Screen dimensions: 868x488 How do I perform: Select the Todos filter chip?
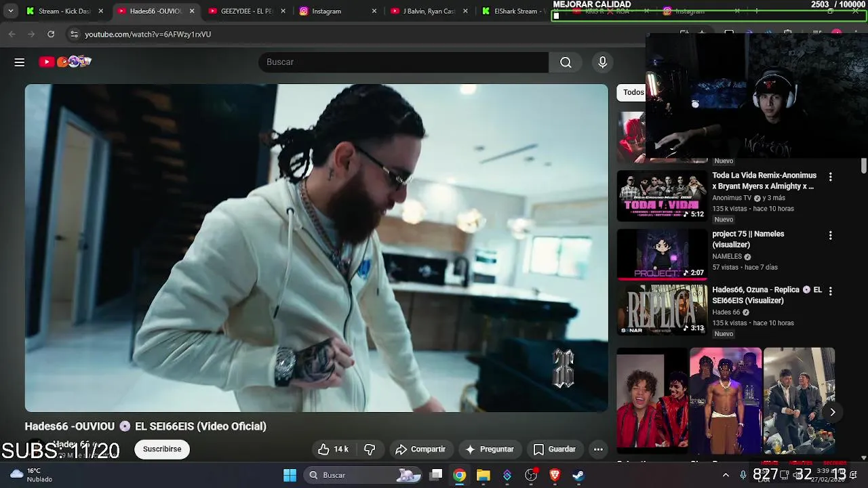click(x=633, y=92)
